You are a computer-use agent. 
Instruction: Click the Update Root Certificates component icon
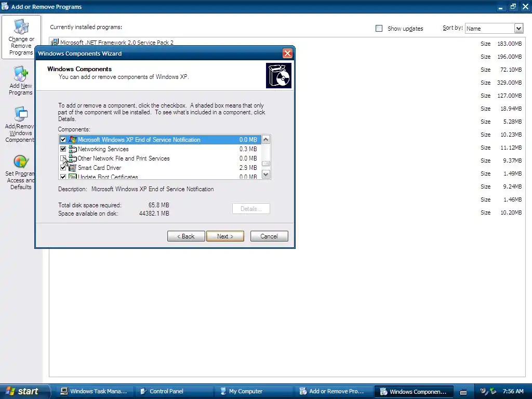click(x=72, y=177)
